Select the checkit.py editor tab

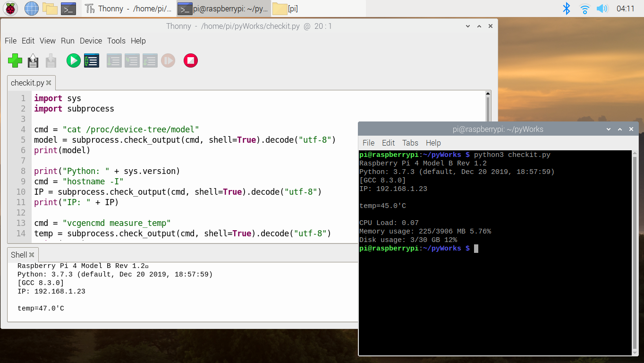point(27,82)
